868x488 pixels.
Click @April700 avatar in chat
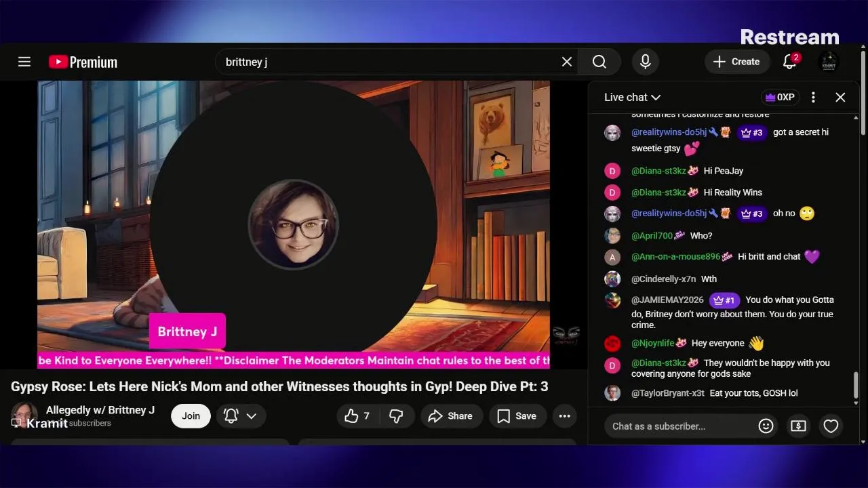pos(612,236)
